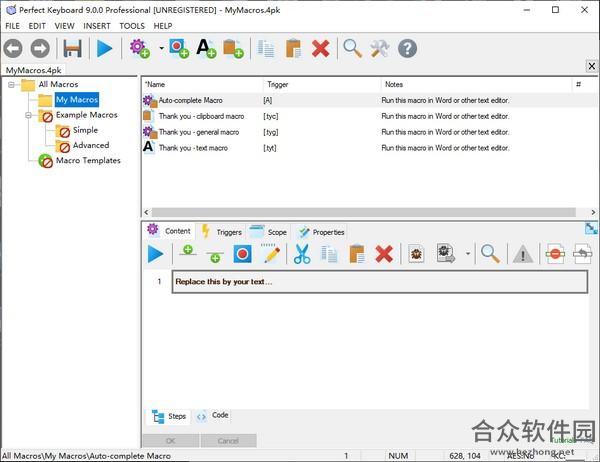Click editor record button icon
Screen dimensions: 600x462
click(x=243, y=254)
